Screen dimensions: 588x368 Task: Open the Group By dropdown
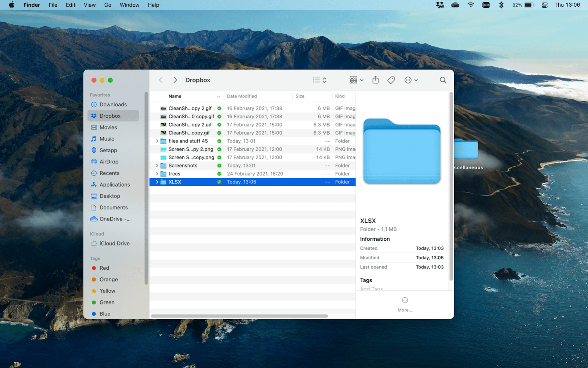[356, 80]
